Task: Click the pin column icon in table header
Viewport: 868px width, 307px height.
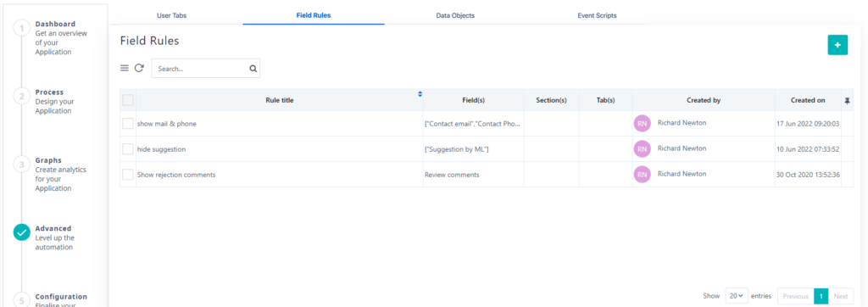Action: (x=847, y=101)
